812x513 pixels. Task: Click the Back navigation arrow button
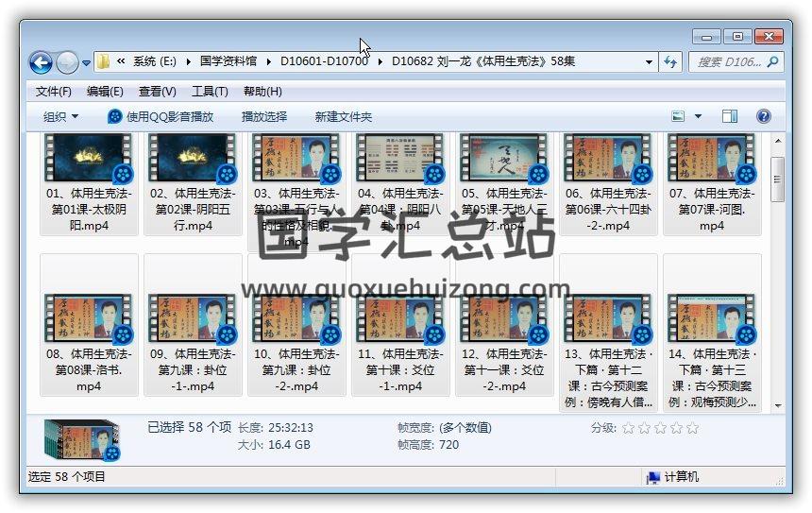click(41, 62)
